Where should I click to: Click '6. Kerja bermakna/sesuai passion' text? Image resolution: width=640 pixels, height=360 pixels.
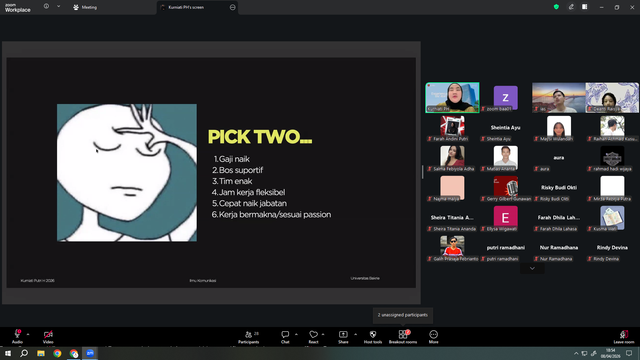click(271, 214)
